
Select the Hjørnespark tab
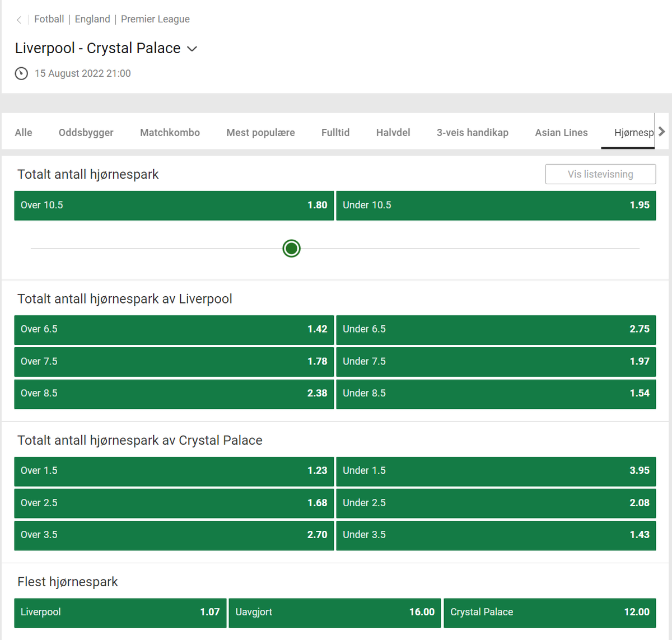[x=628, y=133]
